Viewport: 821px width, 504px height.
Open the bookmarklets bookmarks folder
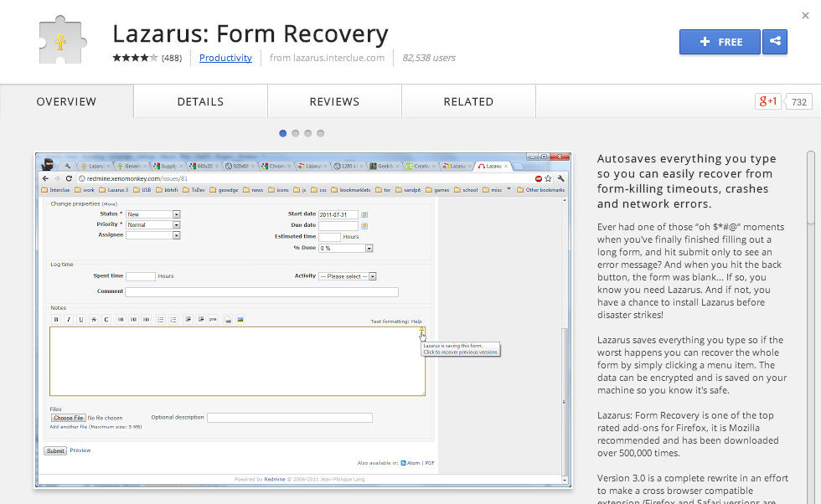pyautogui.click(x=351, y=190)
